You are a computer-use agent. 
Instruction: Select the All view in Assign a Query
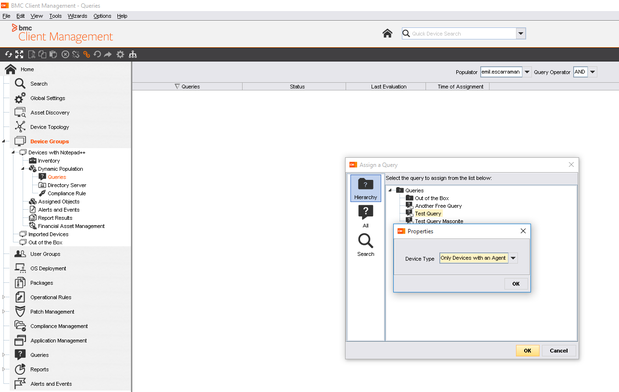366,216
